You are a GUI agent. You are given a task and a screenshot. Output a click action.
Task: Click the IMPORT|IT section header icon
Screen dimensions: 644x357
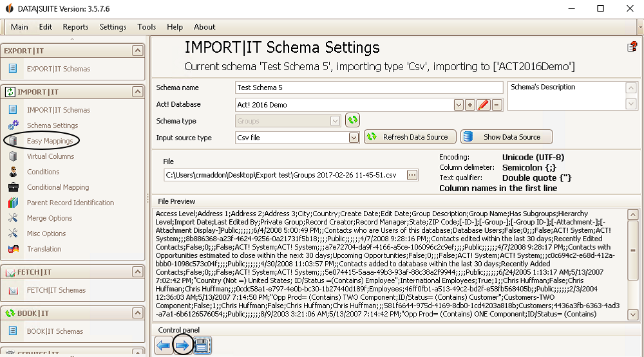10,92
